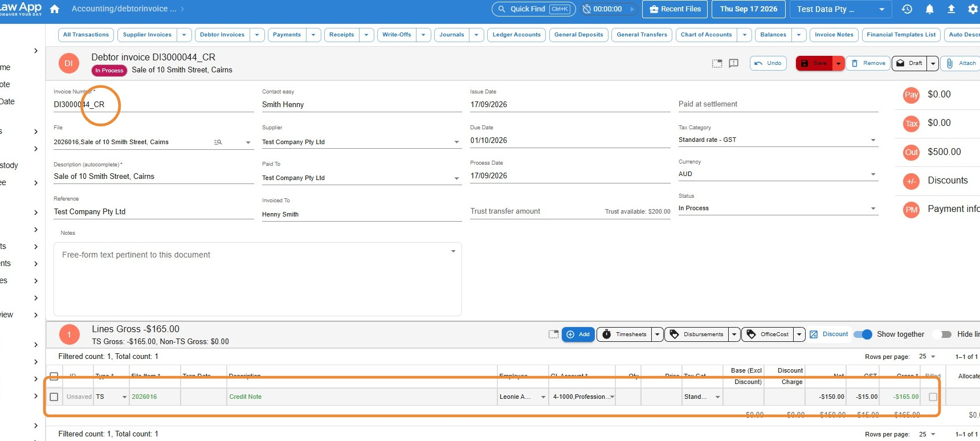Screen dimensions: 980x441
Task: Click the Undo button
Action: click(768, 63)
